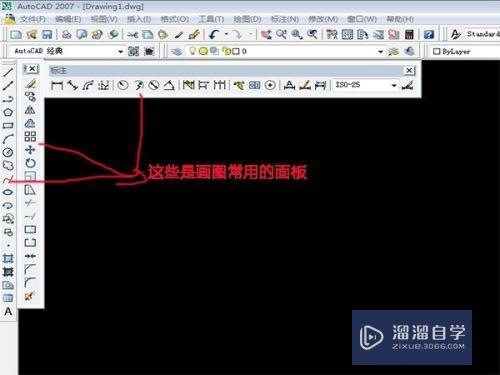The width and height of the screenshot is (500, 375).
Task: Toggle freeze sun icon for layer 0
Action: click(203, 51)
